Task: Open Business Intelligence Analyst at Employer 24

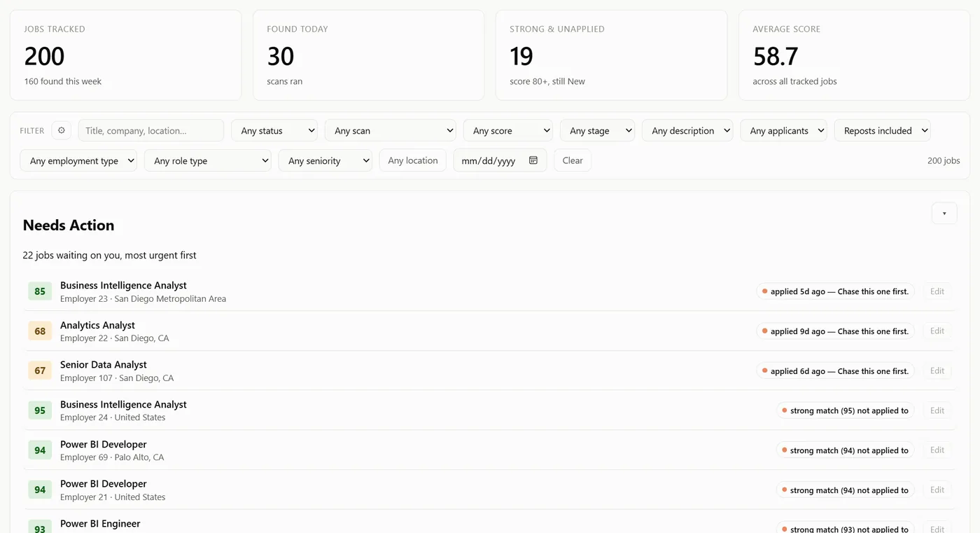Action: (123, 405)
